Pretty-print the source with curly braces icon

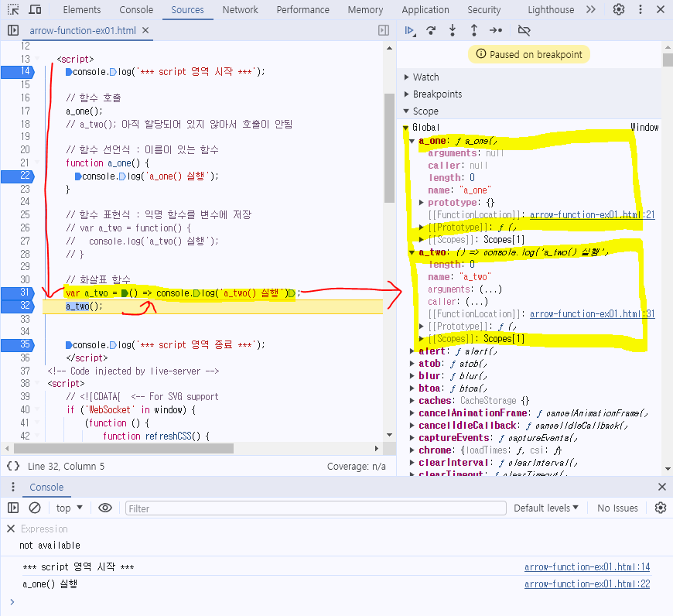[x=13, y=466]
